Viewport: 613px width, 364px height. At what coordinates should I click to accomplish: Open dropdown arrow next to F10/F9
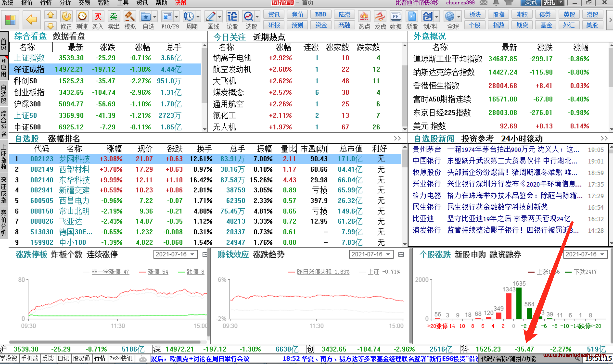(176, 17)
